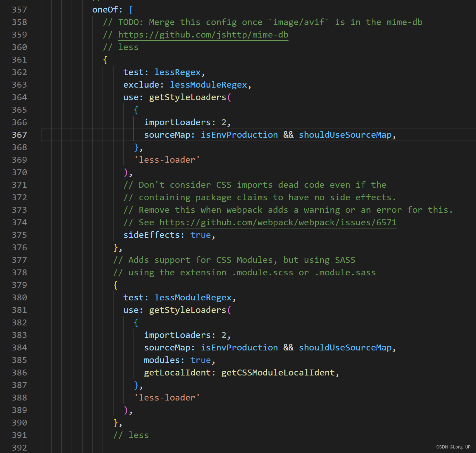Image resolution: width=476 pixels, height=453 pixels.
Task: Click the opening yellow brace on line 361
Action: click(105, 60)
